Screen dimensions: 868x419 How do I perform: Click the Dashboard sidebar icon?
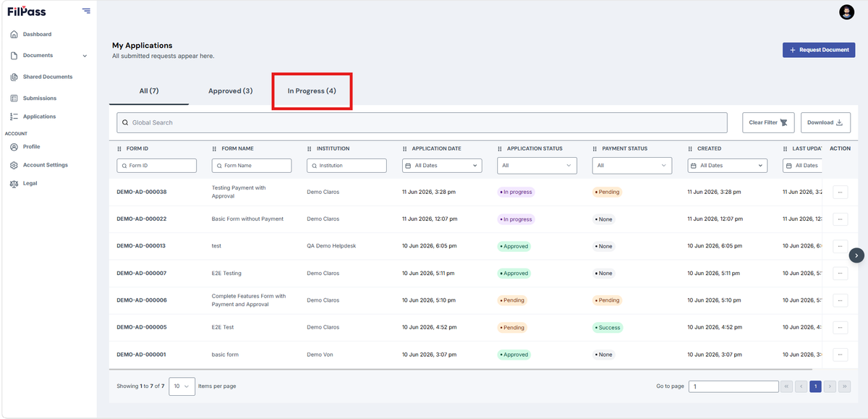click(14, 35)
